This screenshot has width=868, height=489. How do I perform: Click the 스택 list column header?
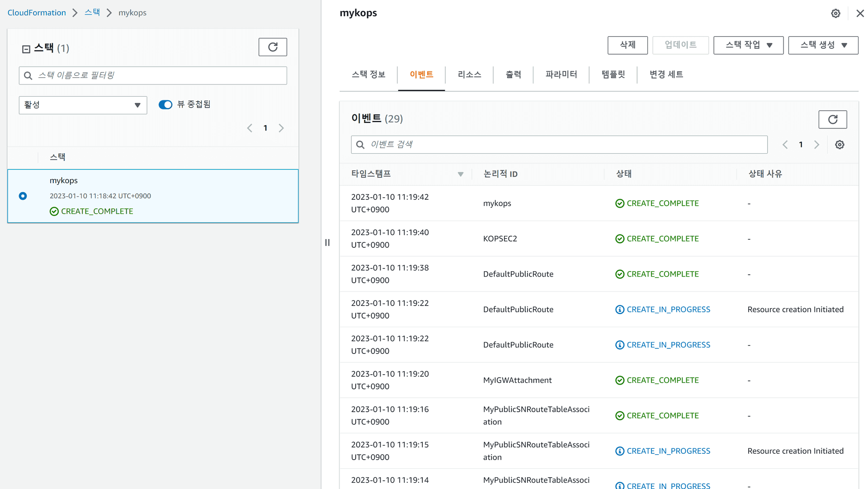point(57,157)
